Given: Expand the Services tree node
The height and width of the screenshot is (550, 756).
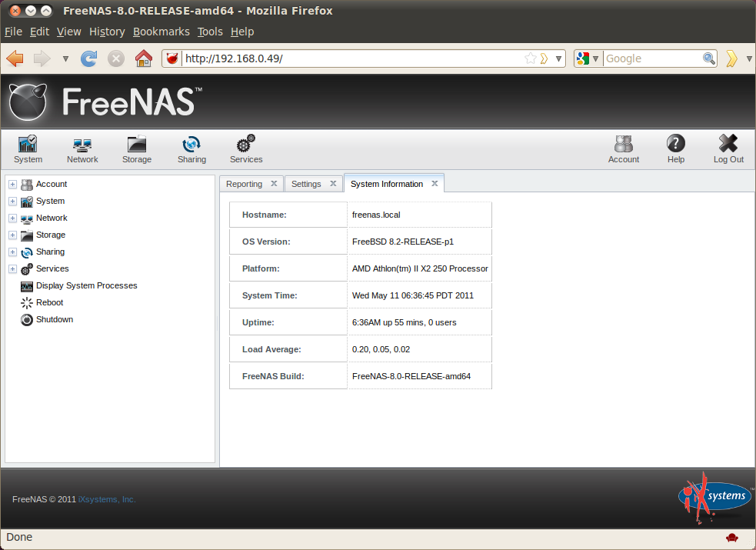Looking at the screenshot, I should [12, 269].
